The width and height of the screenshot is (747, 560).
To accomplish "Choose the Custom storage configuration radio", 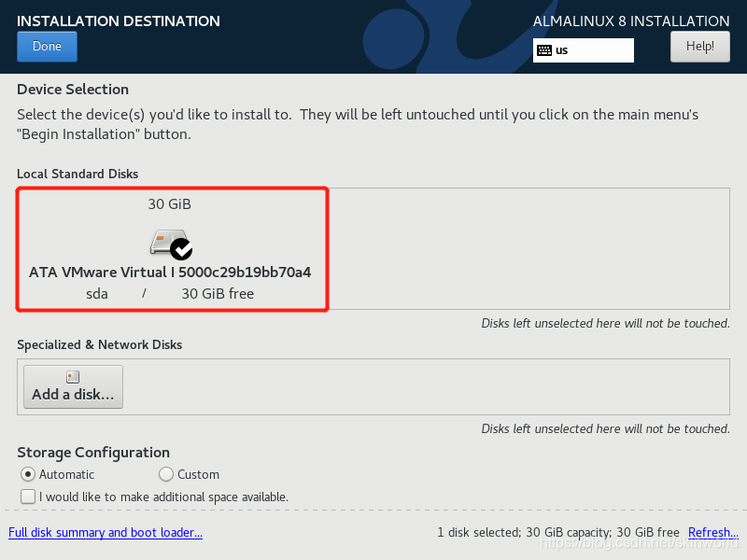I will pos(166,474).
